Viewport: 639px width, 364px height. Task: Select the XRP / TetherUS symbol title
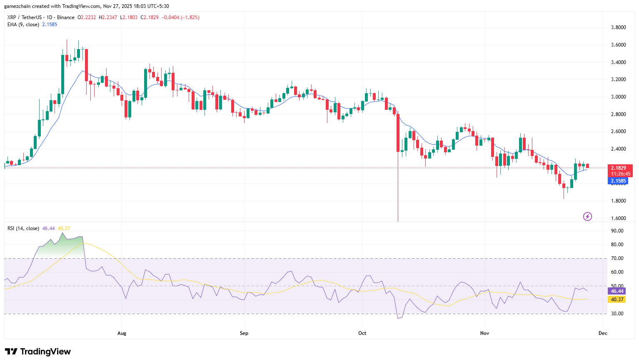(x=41, y=17)
